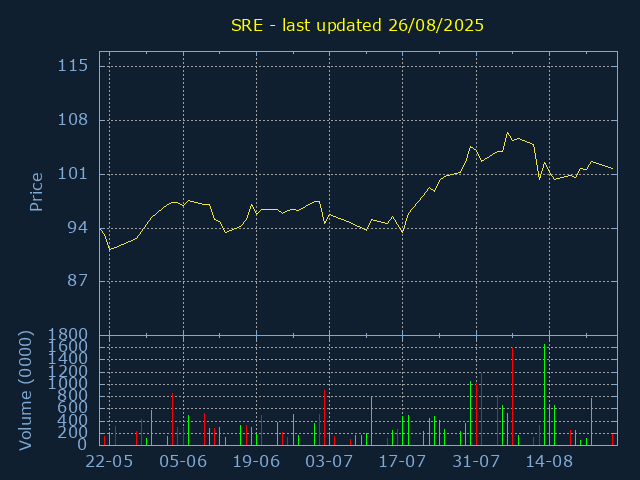Image resolution: width=640 pixels, height=480 pixels.
Task: Click the date label 14-08
Action: (x=549, y=462)
